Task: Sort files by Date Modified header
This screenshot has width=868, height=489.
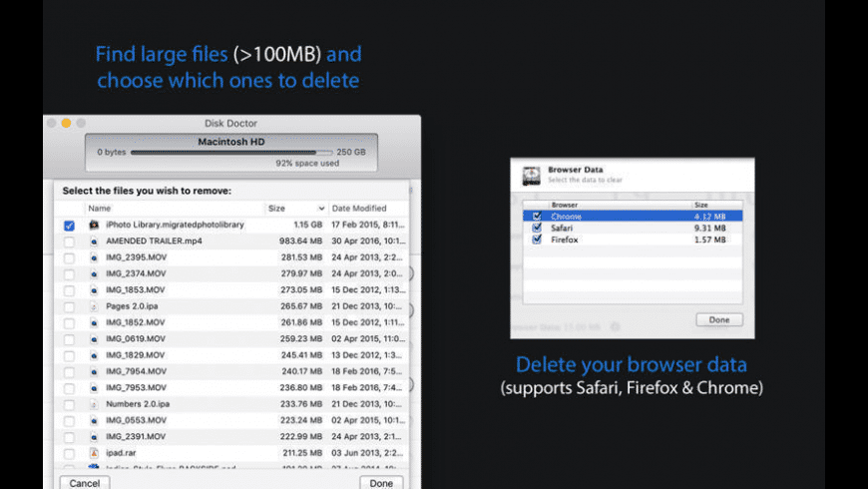Action: [359, 209]
